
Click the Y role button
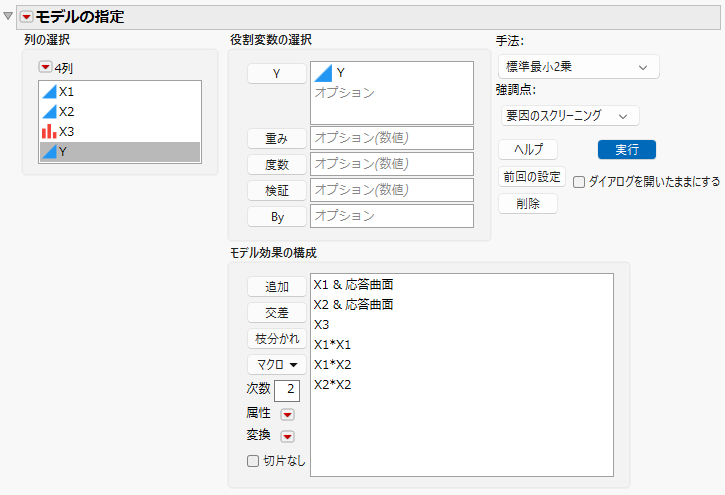276,73
